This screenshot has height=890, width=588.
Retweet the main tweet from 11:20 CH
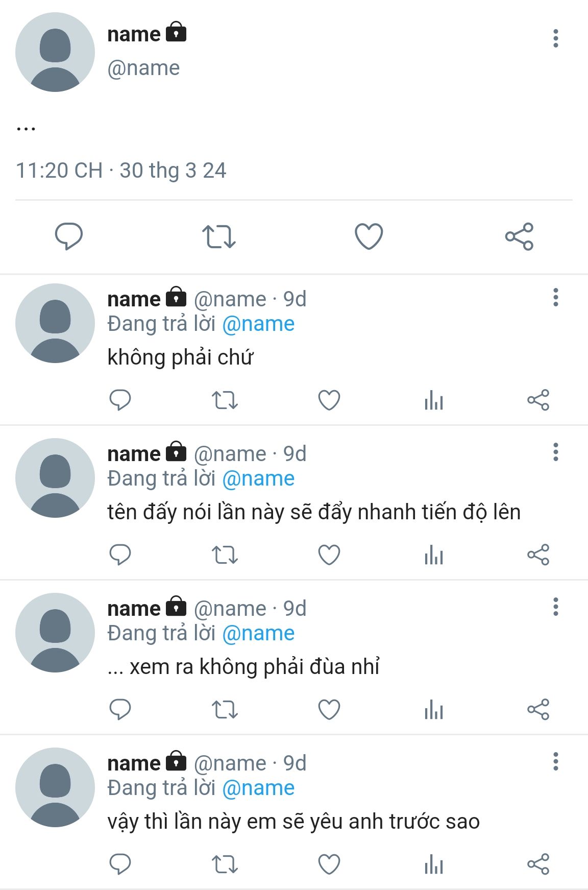(218, 236)
